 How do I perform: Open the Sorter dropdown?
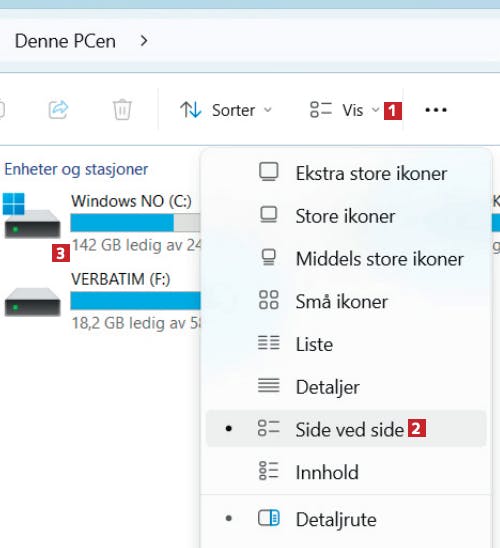pos(226,110)
